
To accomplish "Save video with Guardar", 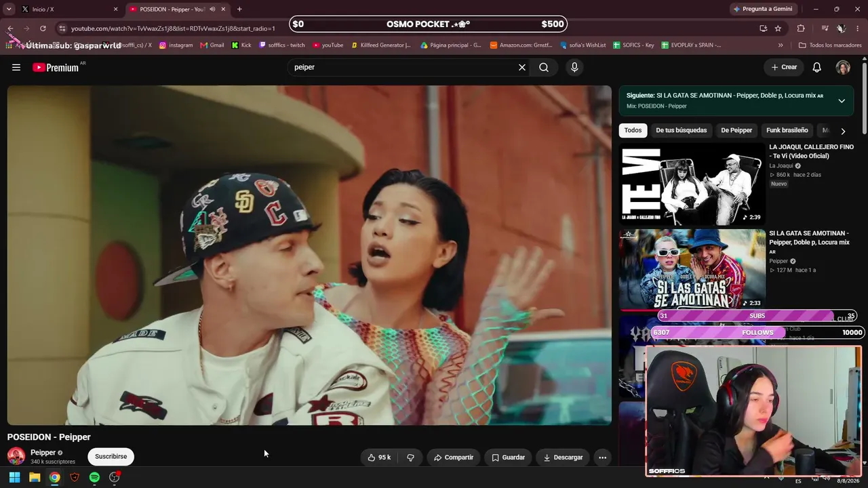I will [x=508, y=457].
